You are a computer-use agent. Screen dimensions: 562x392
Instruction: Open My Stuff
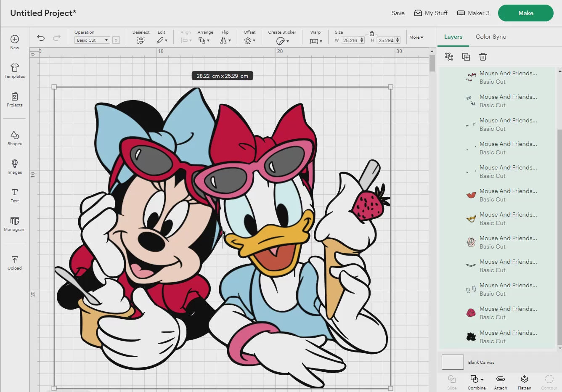point(431,13)
